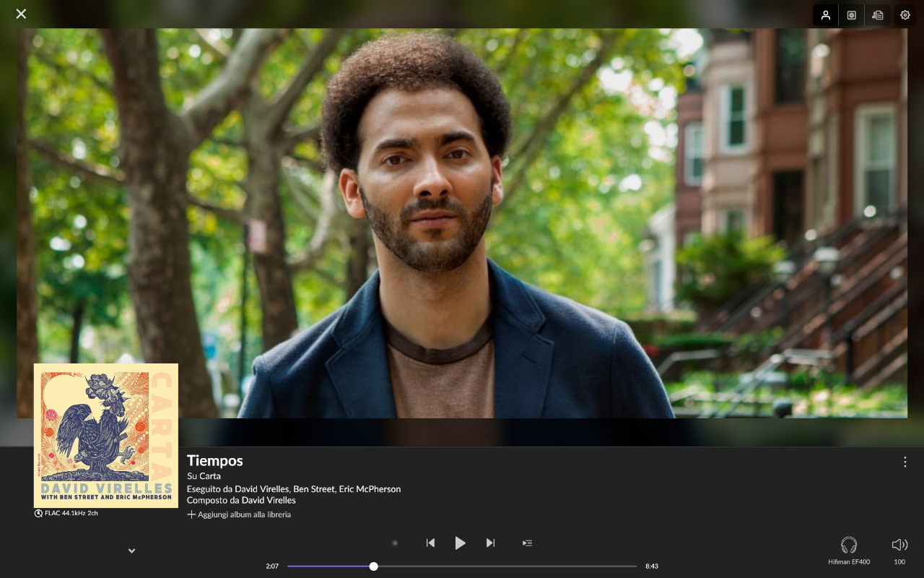Click the playback progress slider handle

point(373,566)
